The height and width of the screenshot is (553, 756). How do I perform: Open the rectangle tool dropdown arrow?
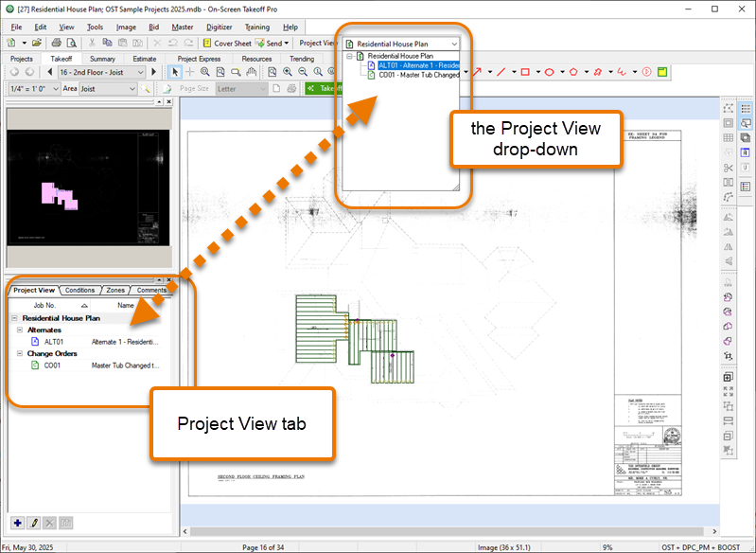(x=538, y=72)
